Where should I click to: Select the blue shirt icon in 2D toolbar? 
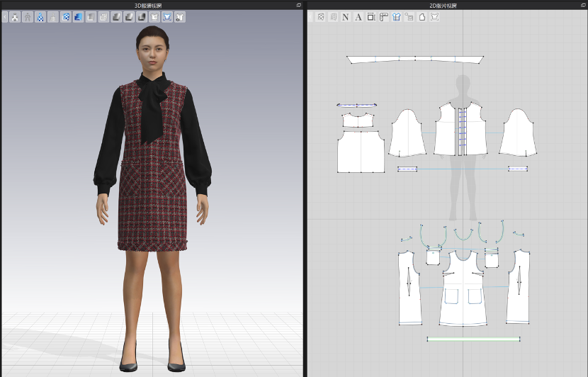point(397,17)
